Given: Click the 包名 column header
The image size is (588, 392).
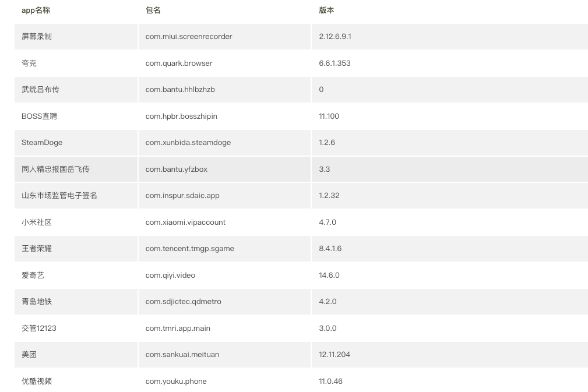Looking at the screenshot, I should (x=153, y=10).
